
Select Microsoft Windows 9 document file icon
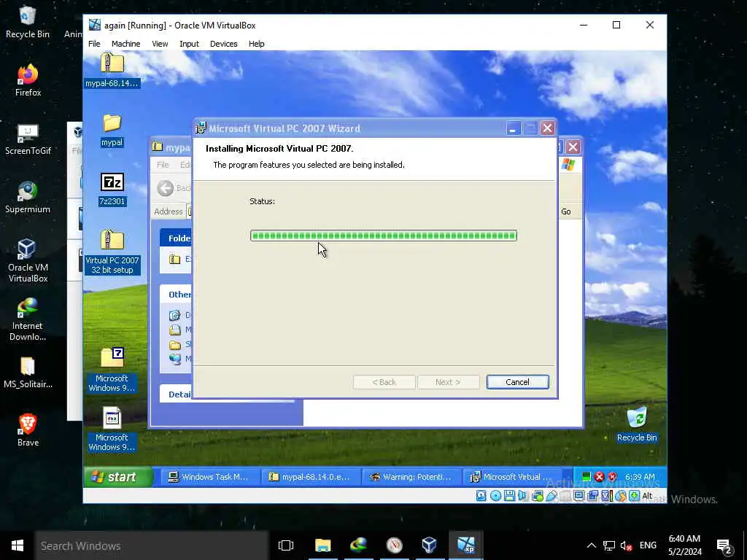[x=112, y=429]
